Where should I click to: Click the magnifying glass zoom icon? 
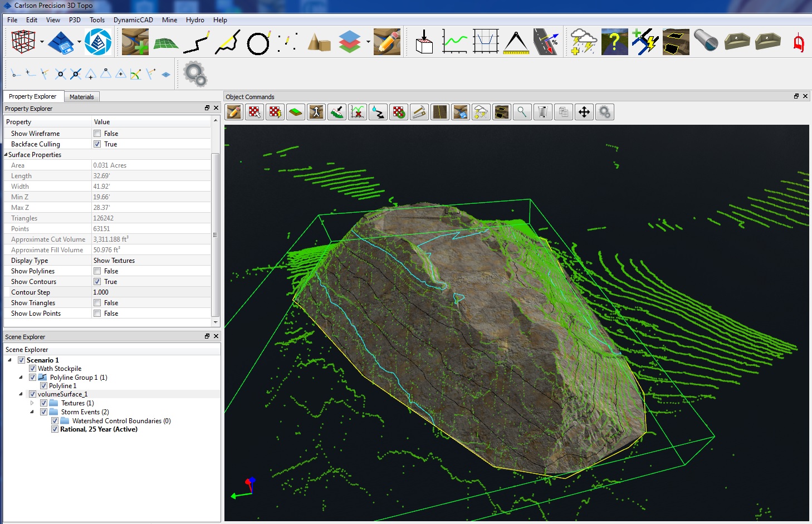pos(522,112)
